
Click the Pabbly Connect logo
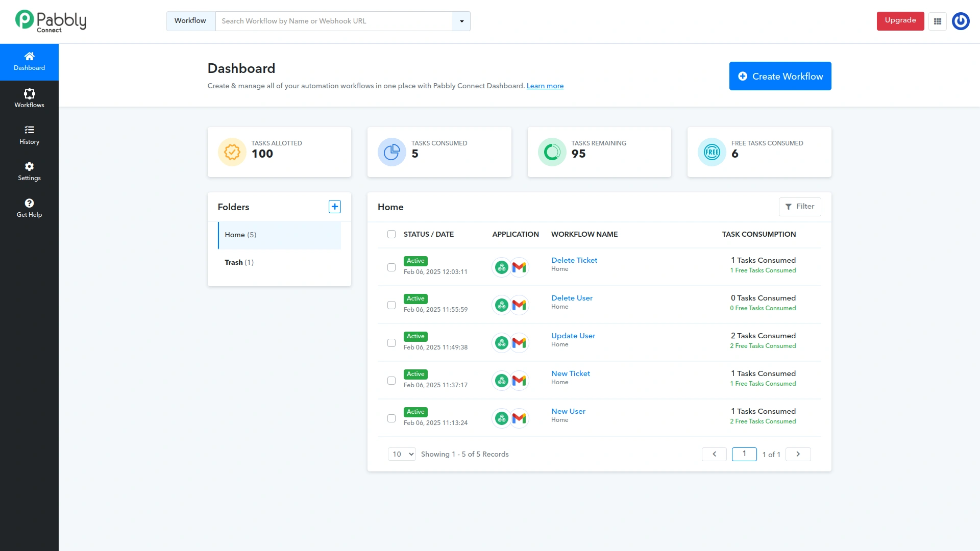[x=50, y=20]
